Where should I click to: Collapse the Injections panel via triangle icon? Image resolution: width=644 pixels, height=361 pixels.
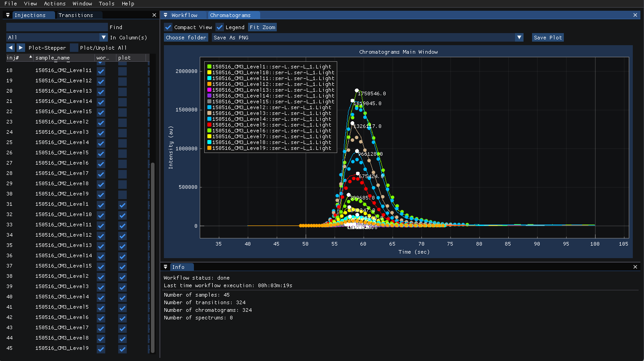pos(8,15)
